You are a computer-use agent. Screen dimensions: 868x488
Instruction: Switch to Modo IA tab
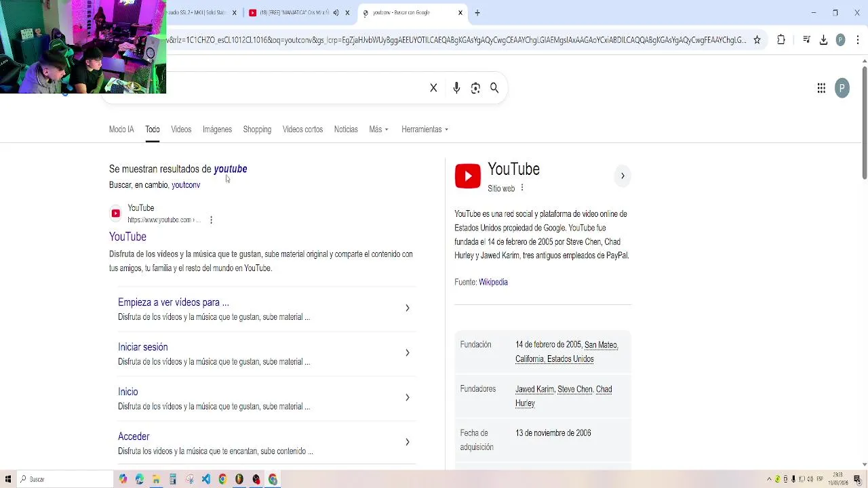tap(121, 129)
